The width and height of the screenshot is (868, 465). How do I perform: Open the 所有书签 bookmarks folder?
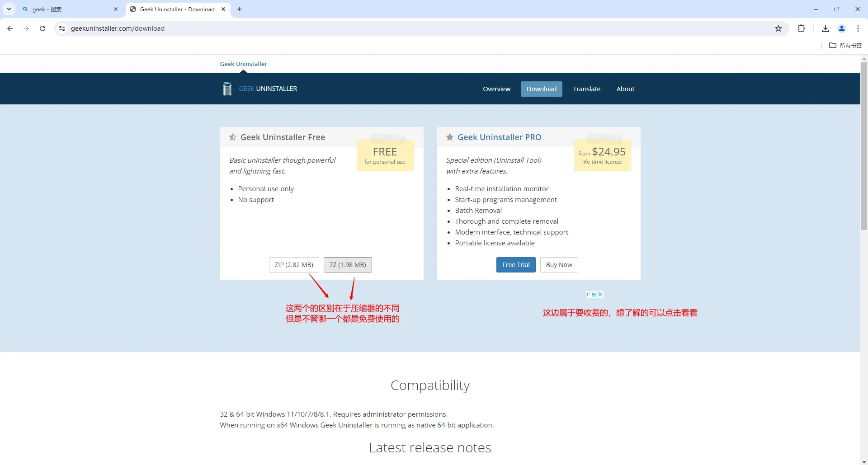(x=845, y=45)
